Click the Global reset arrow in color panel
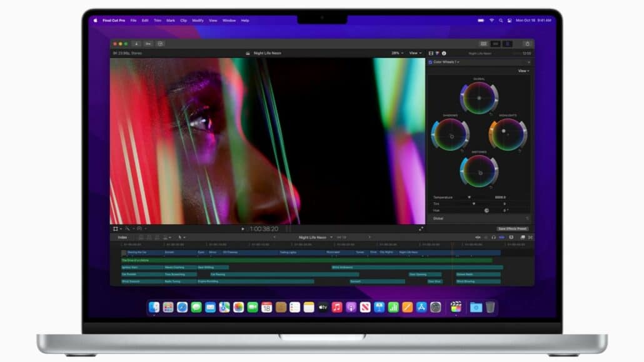This screenshot has width=644, height=362. (491, 114)
